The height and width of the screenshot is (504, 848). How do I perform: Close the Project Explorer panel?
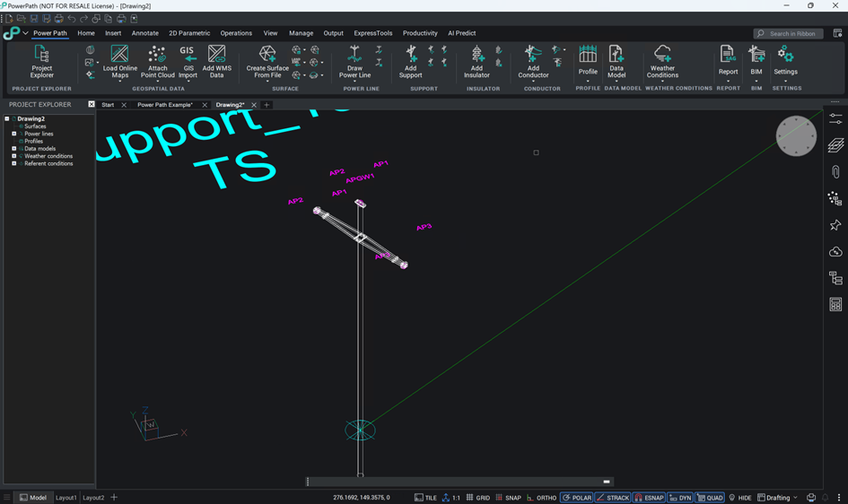point(91,104)
